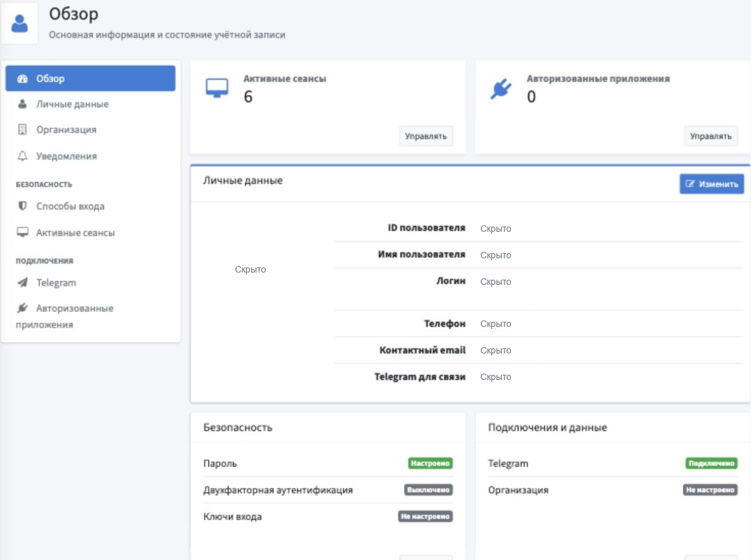Click the БЕЗОПАСНОСТЬ sidebar section header

tap(44, 185)
